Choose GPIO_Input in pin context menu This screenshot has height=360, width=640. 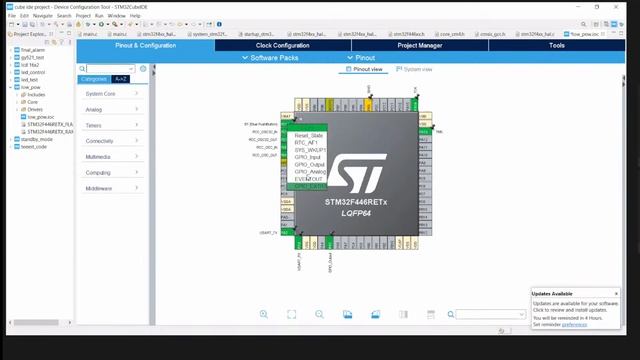tap(307, 157)
